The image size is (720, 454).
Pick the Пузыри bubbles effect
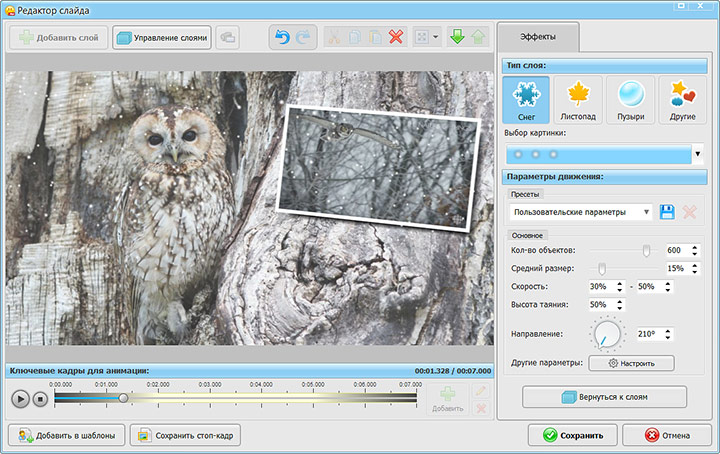click(x=630, y=100)
